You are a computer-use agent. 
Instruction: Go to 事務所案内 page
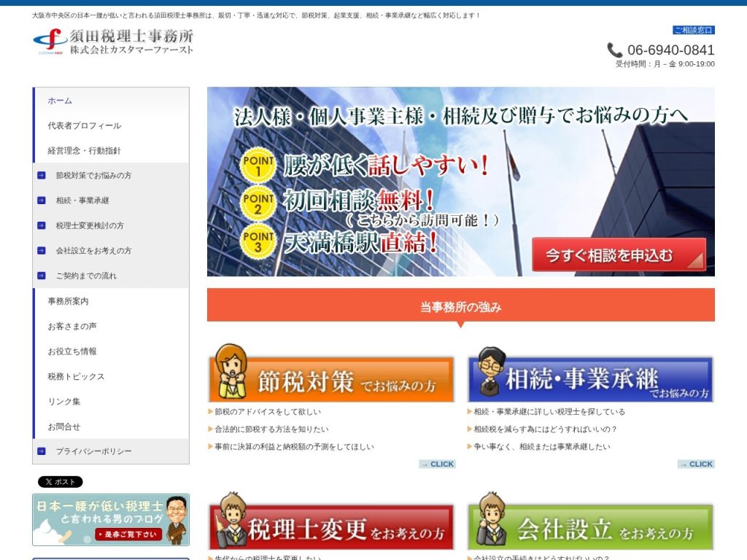[x=68, y=301]
